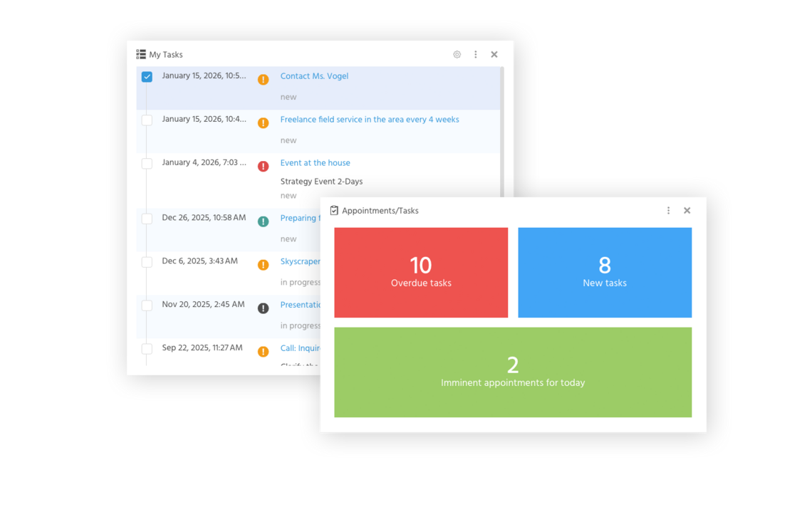Select the red Overdue tasks tile
The image size is (812, 507).
coord(421,273)
